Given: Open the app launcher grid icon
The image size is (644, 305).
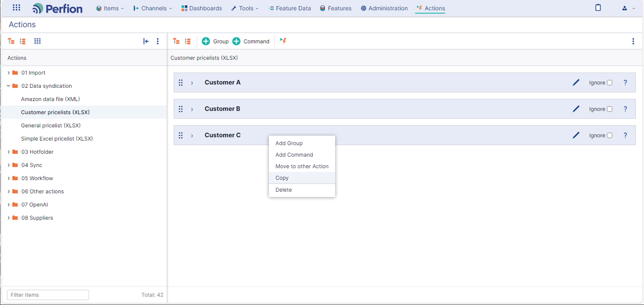Looking at the screenshot, I should pyautogui.click(x=17, y=8).
